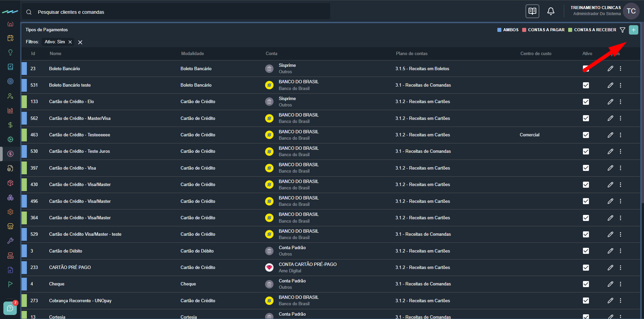
Task: Open the bar chart reports sidebar icon
Action: [10, 110]
